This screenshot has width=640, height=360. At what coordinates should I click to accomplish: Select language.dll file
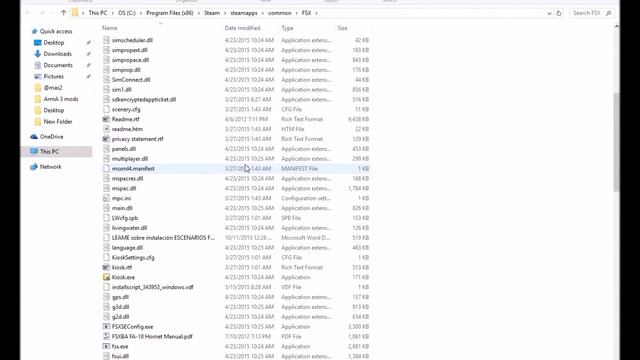(x=127, y=248)
